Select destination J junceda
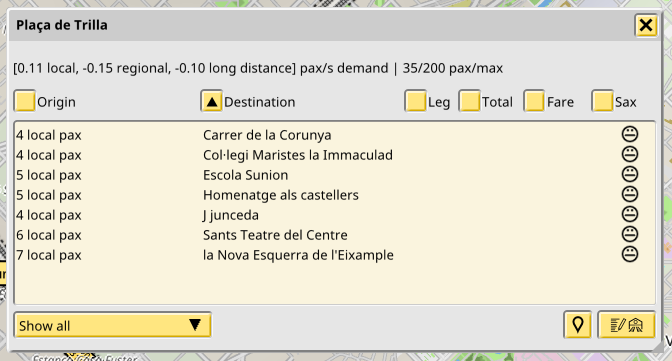Screen dimensions: 672x361 (231, 215)
